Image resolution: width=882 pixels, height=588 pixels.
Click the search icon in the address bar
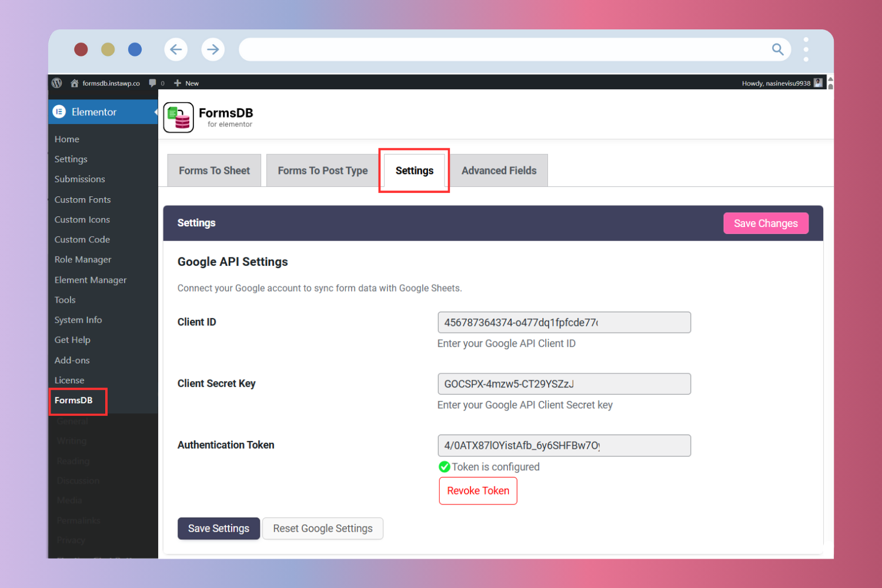[x=777, y=49]
